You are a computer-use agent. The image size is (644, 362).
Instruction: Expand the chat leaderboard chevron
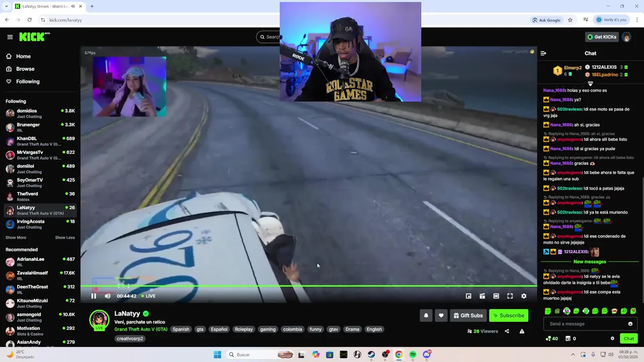pyautogui.click(x=590, y=83)
